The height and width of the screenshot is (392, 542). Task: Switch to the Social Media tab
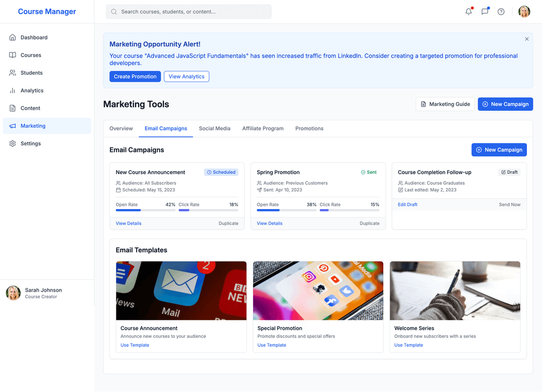point(214,129)
